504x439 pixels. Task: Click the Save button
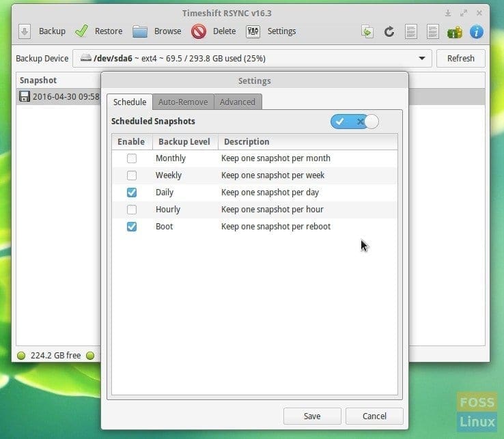(312, 416)
